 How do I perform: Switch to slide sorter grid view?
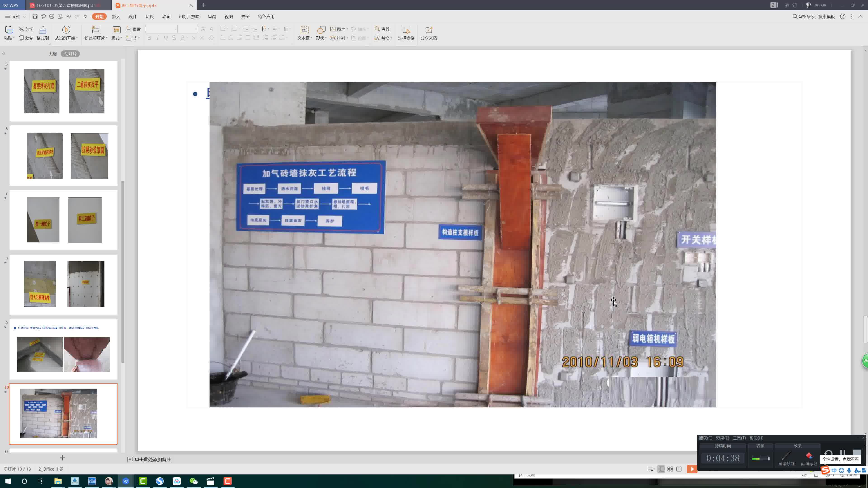pyautogui.click(x=670, y=469)
